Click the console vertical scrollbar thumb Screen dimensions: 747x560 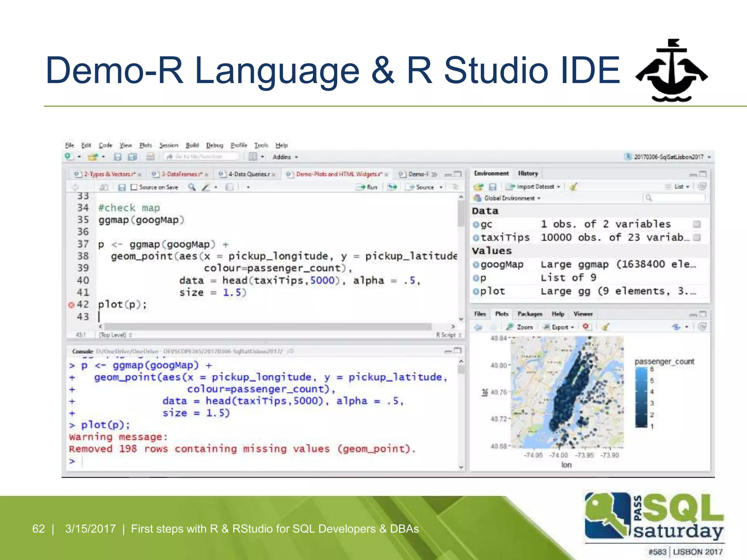pos(461,369)
